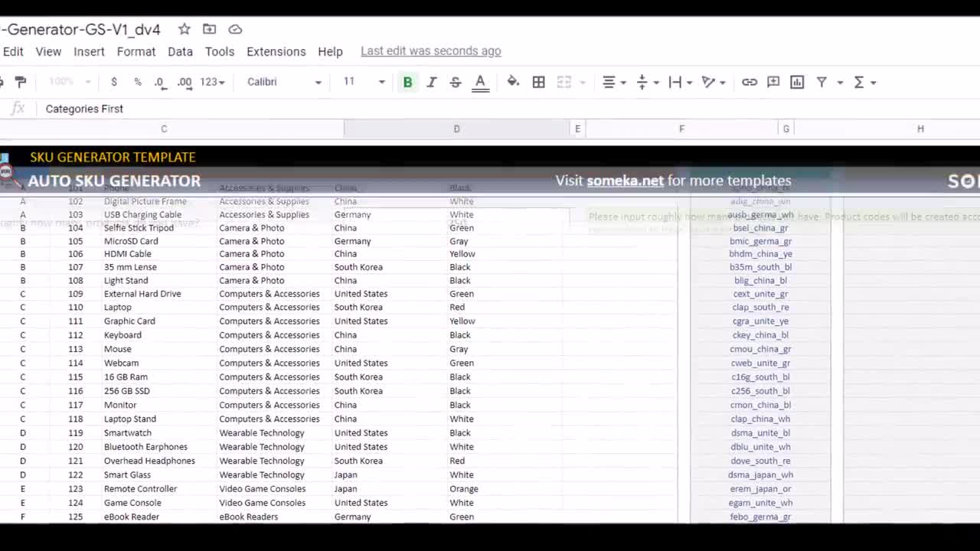
Task: Insert link icon
Action: click(x=750, y=82)
